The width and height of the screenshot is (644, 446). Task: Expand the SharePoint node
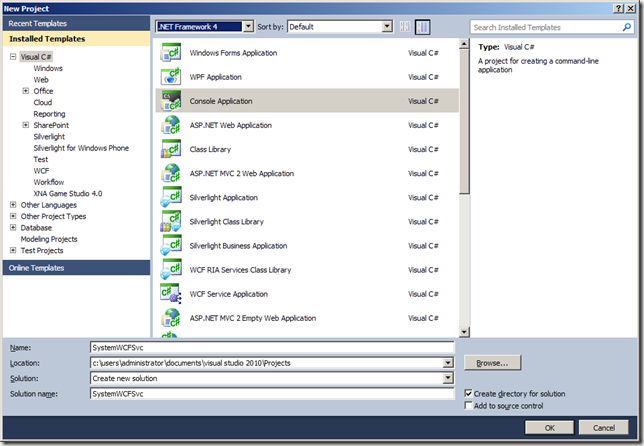coord(25,125)
